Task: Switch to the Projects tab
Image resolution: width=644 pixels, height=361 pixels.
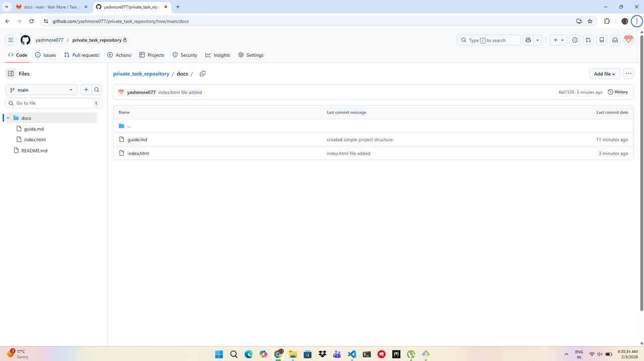Action: (x=152, y=55)
